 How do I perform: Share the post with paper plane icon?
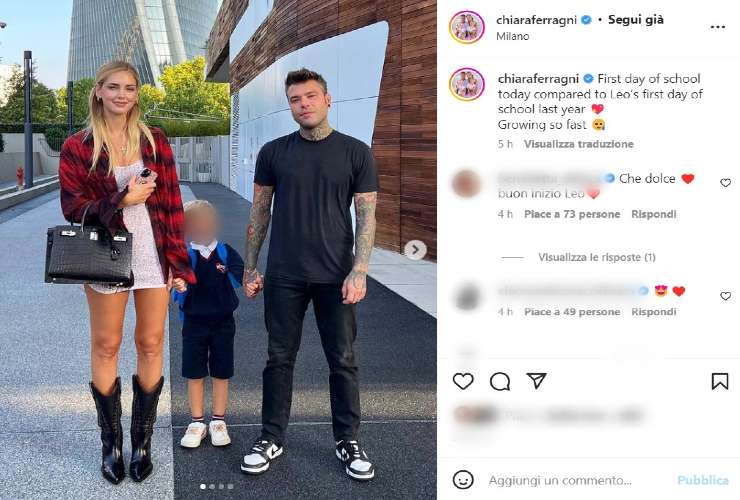coord(537,381)
